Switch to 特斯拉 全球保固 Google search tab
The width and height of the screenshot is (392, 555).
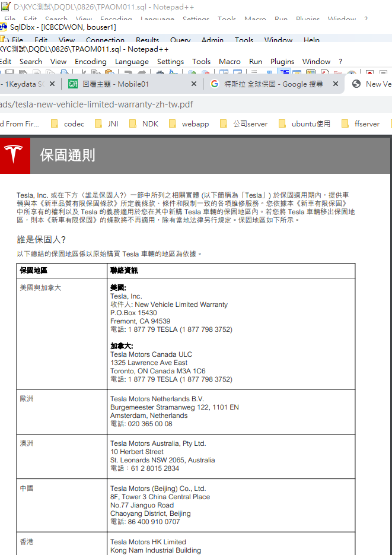[273, 84]
